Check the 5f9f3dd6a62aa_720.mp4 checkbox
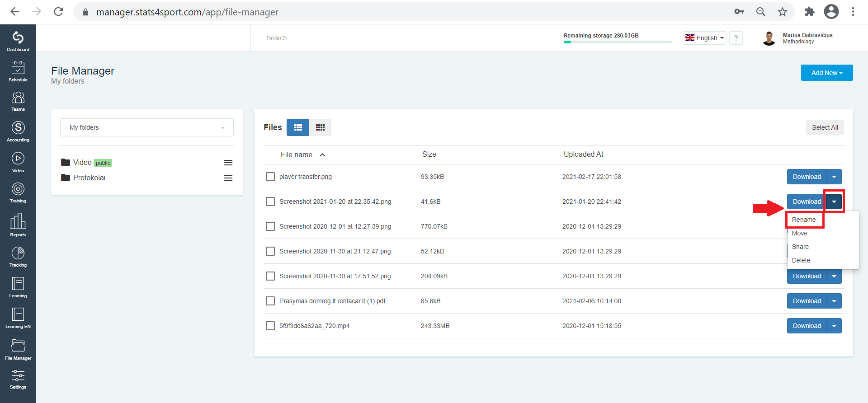 (270, 326)
